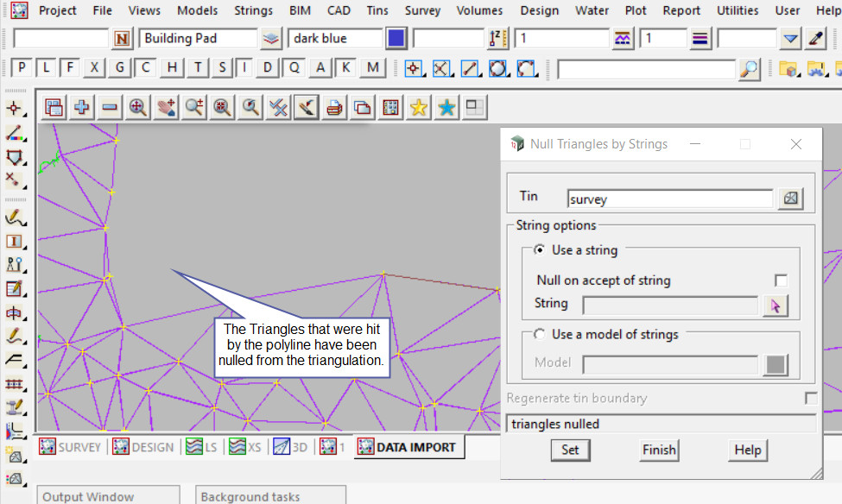Click the minus remove model icon

110,108
